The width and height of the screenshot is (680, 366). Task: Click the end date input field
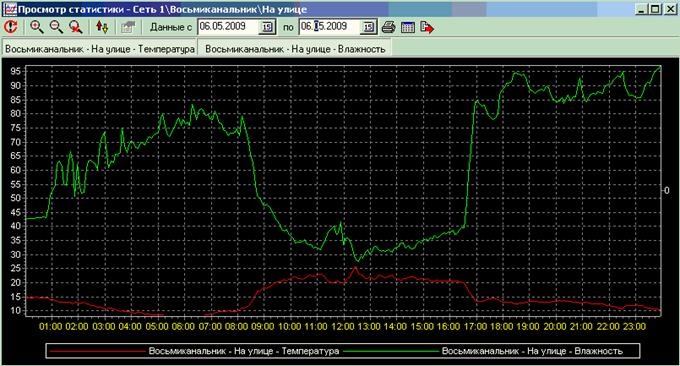[330, 27]
